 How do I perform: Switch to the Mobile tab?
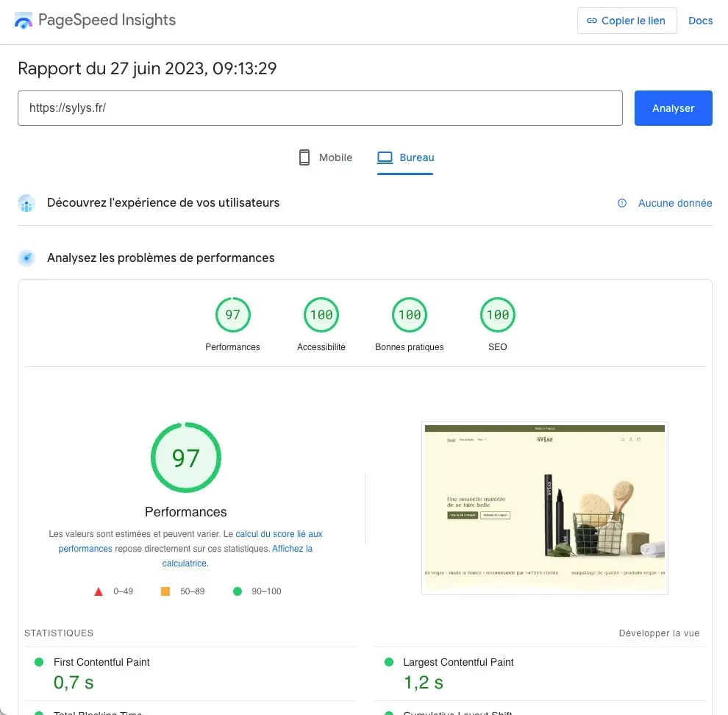tap(326, 157)
